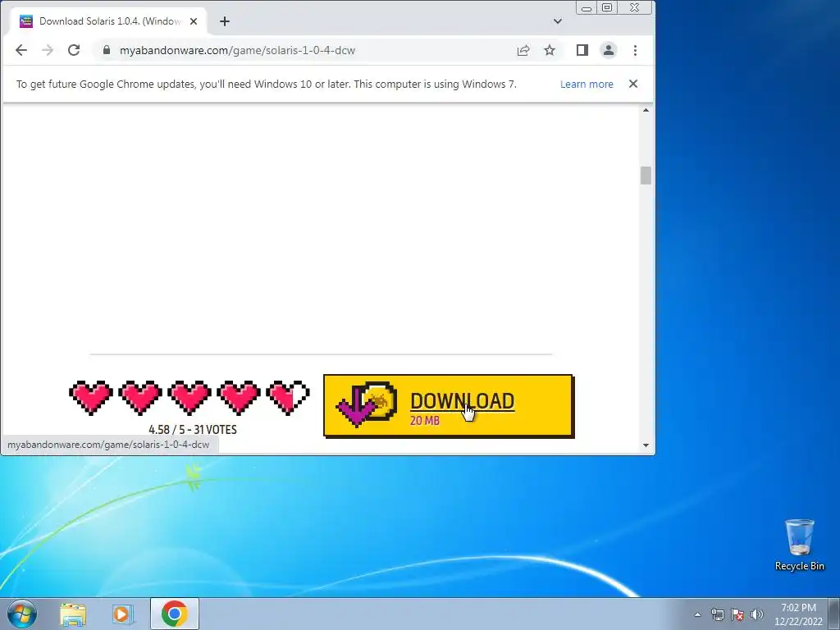
Task: Reload the page with the refresh icon
Action: pyautogui.click(x=74, y=50)
